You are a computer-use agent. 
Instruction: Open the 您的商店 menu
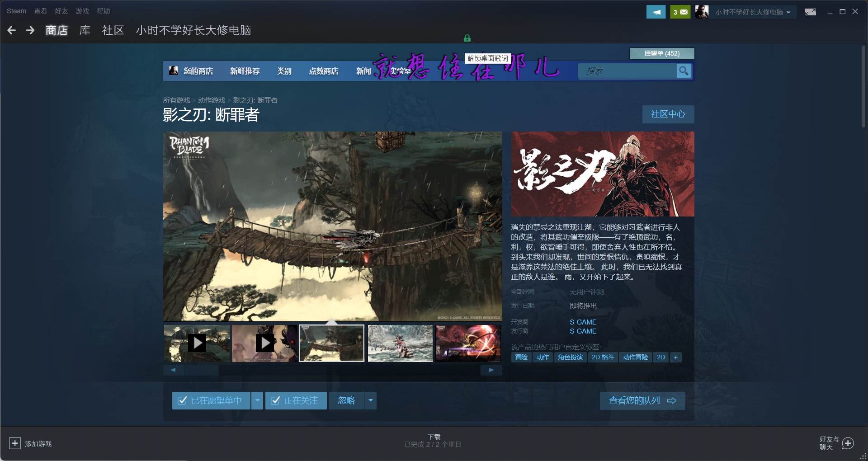click(198, 71)
